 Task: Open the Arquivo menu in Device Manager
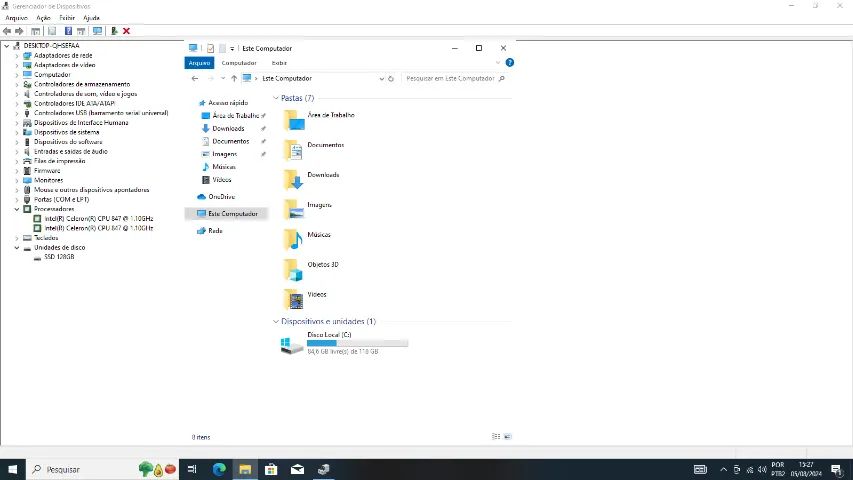tap(16, 18)
